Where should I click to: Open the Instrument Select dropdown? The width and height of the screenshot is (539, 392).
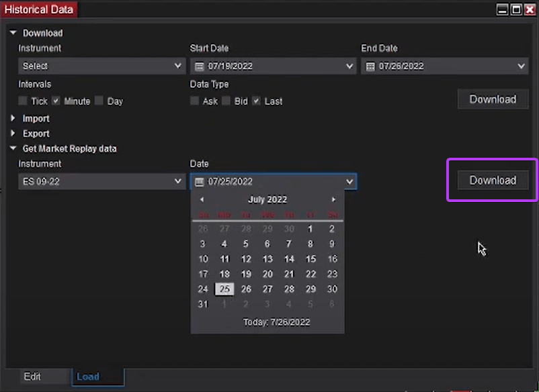(101, 66)
